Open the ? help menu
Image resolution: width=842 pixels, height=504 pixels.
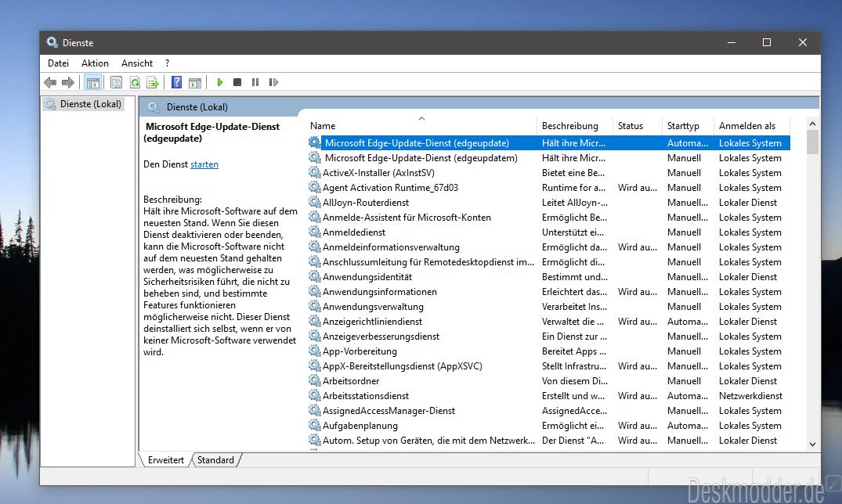pyautogui.click(x=168, y=63)
